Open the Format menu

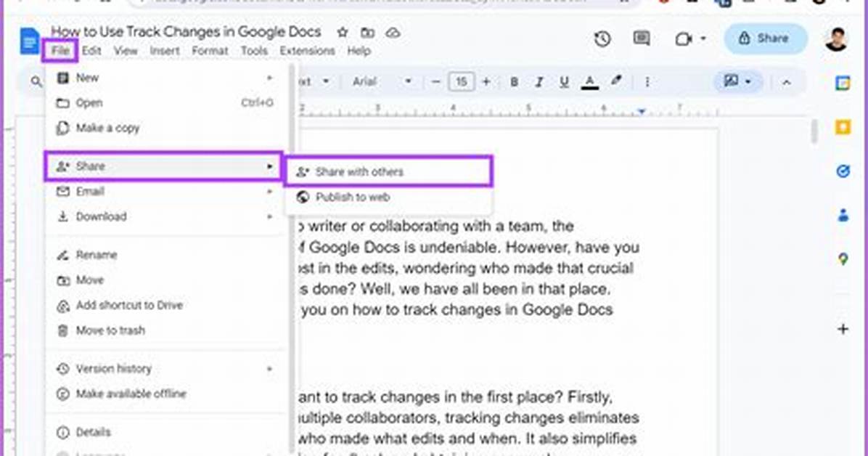pyautogui.click(x=210, y=51)
